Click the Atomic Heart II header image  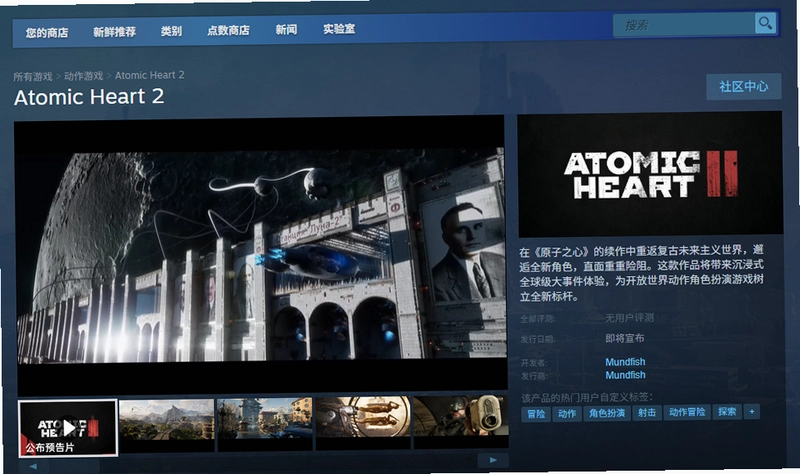[650, 174]
